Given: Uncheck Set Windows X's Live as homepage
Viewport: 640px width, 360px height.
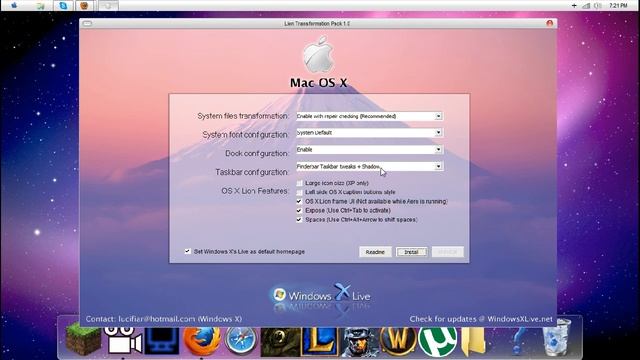Looking at the screenshot, I should click(187, 251).
